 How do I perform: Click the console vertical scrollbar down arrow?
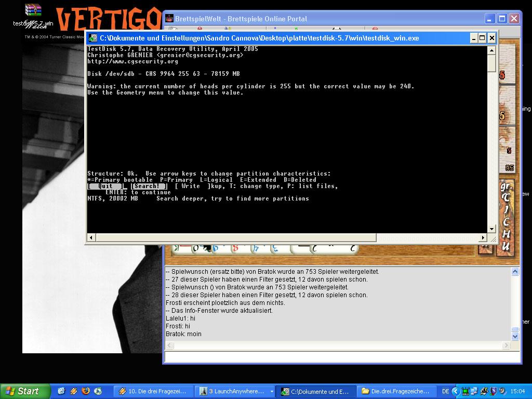[x=491, y=229]
